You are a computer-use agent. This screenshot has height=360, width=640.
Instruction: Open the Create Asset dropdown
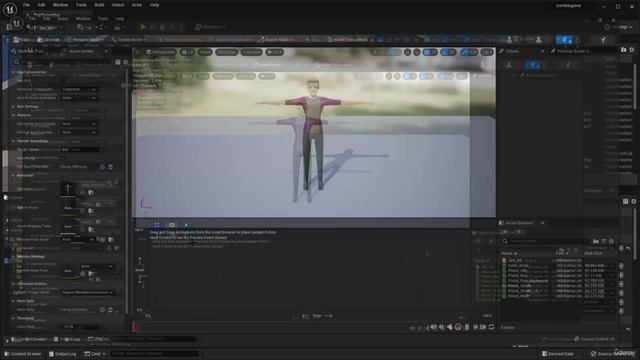point(128,40)
